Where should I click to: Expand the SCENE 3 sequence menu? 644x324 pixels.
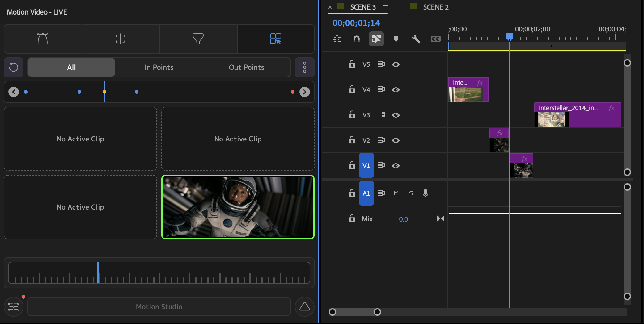point(385,7)
